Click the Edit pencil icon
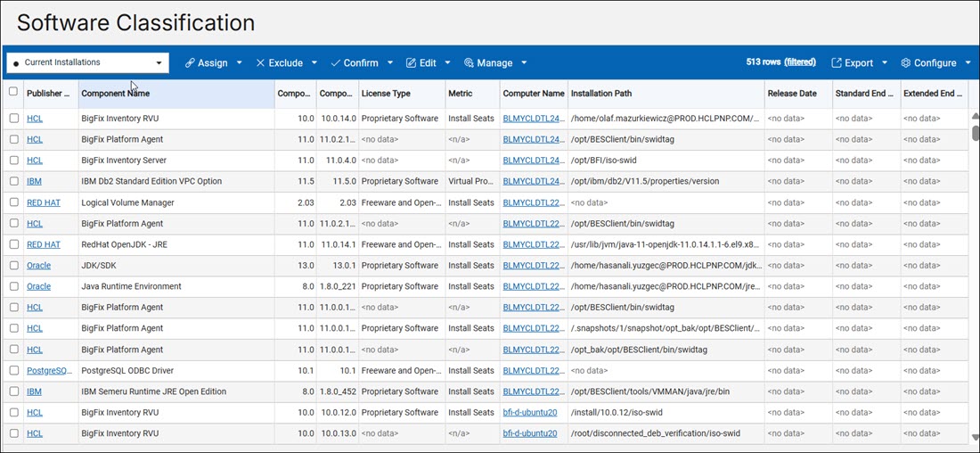This screenshot has height=453, width=980. (x=411, y=63)
